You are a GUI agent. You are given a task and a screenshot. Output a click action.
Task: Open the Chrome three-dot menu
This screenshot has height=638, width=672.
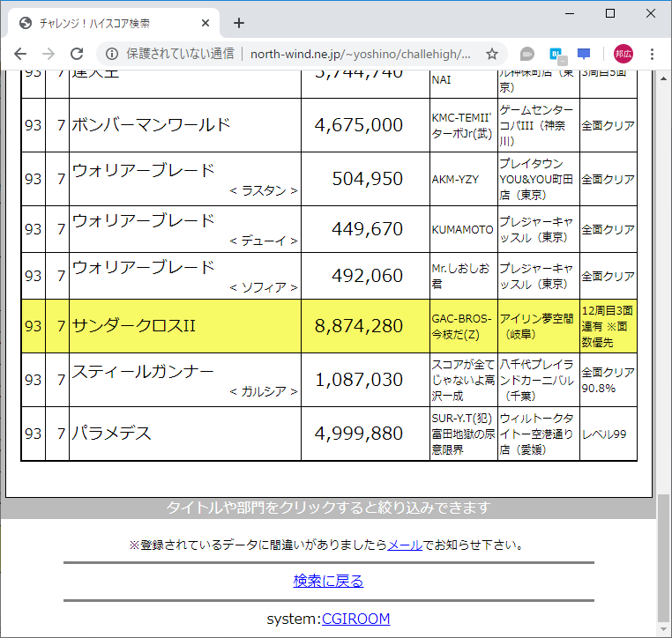tap(652, 54)
